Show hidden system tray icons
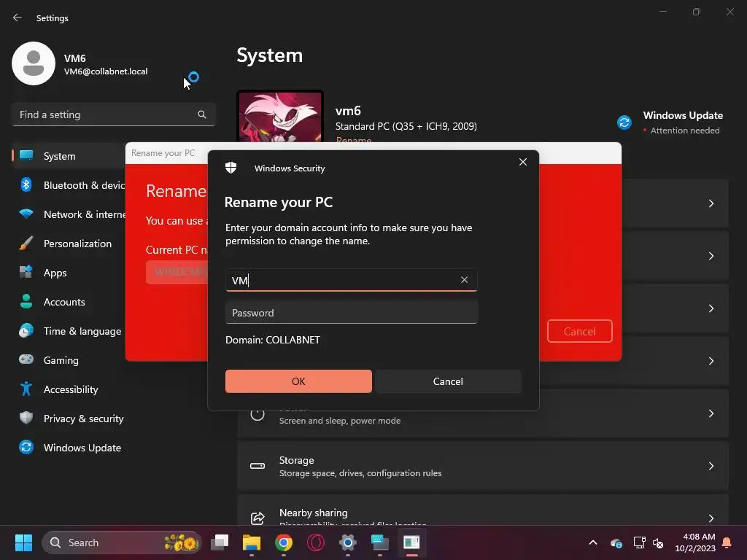The height and width of the screenshot is (560, 747). 593,542
